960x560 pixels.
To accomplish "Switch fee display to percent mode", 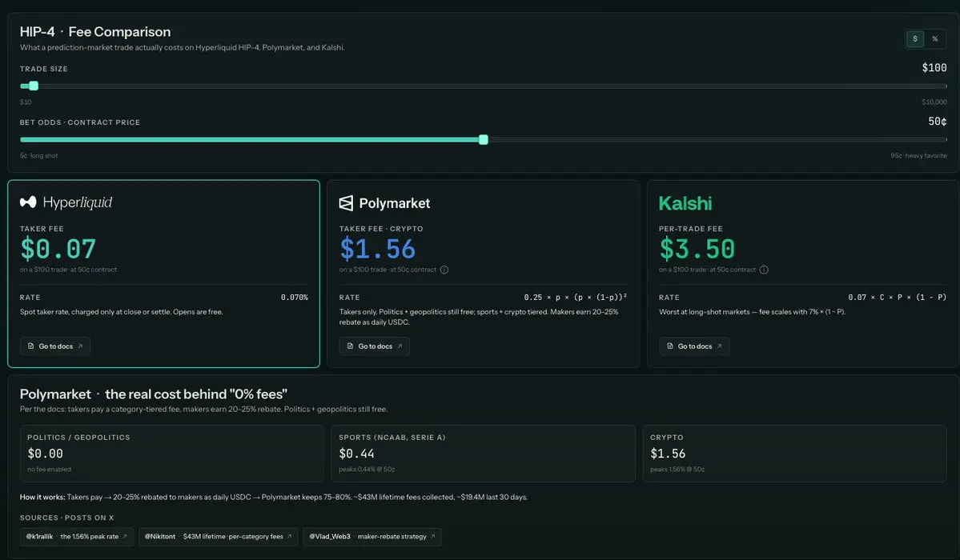I will click(x=935, y=39).
